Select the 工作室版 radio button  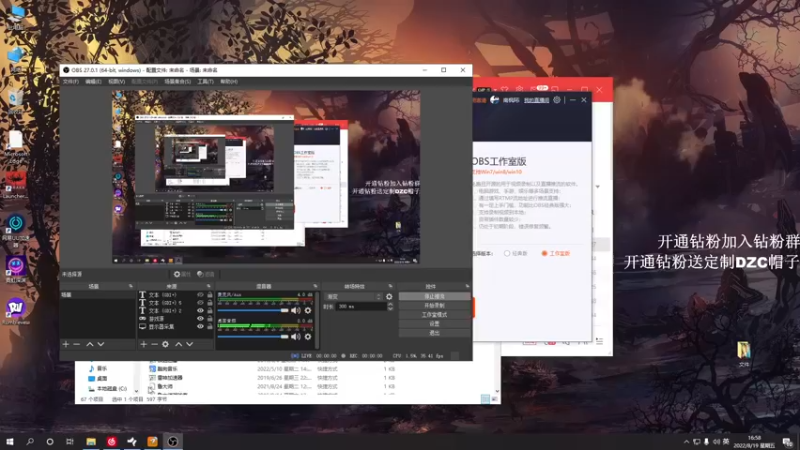click(544, 253)
